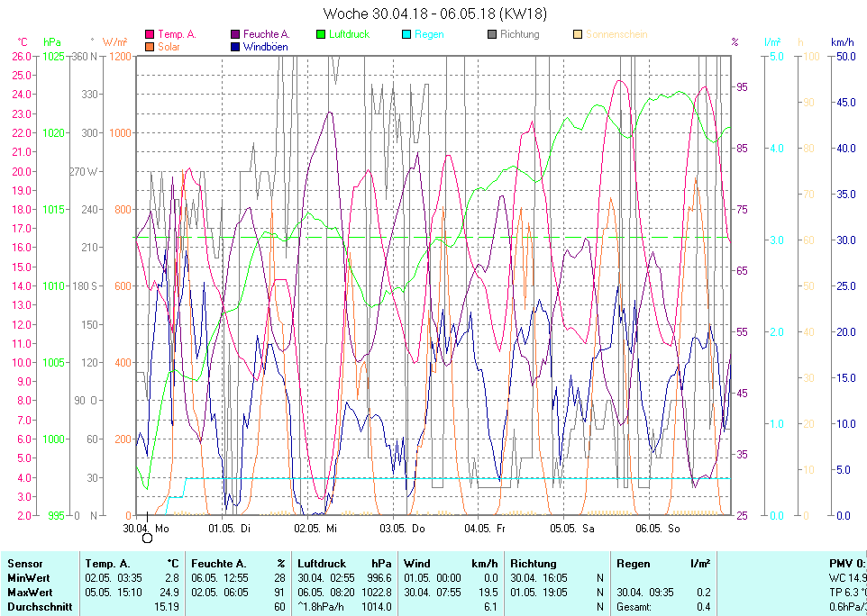Click the orange W/m² axis unit label

[115, 42]
